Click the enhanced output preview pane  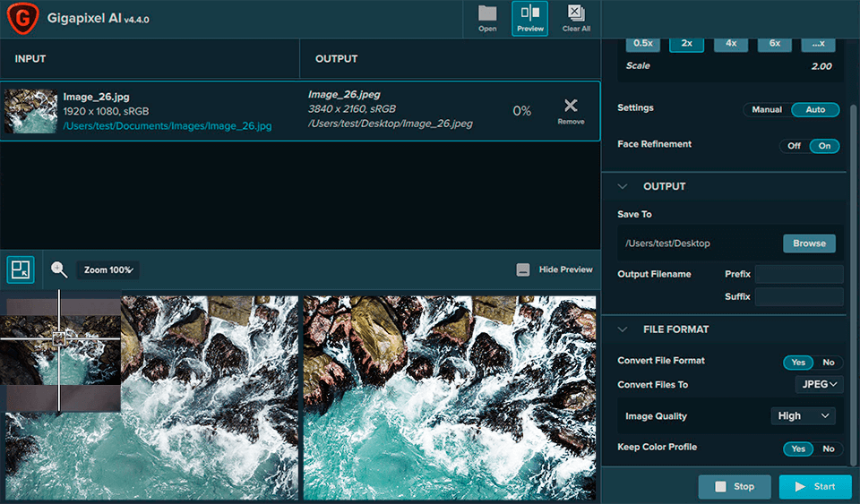click(450, 397)
